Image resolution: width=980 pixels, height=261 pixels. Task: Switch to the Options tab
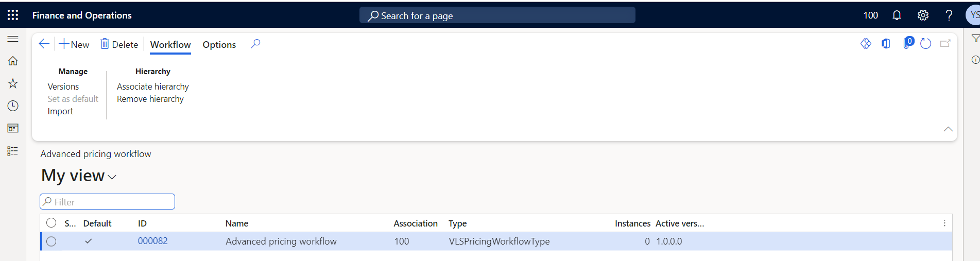(x=219, y=45)
